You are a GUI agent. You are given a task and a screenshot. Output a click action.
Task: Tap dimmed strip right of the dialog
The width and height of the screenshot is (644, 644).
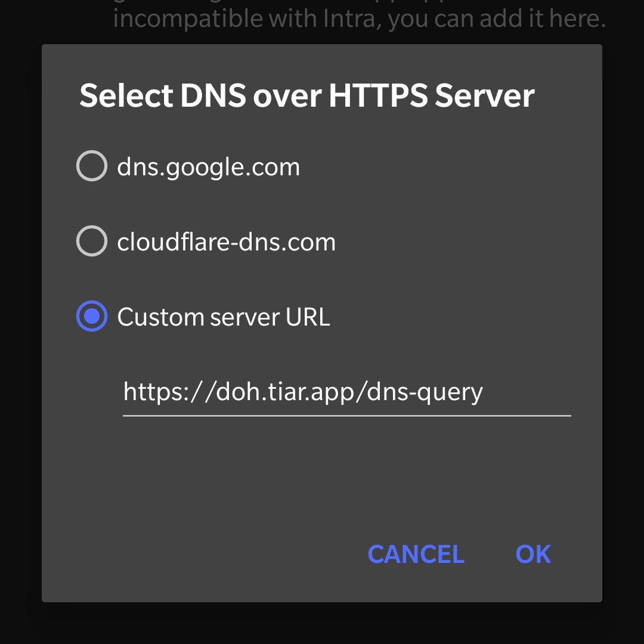(623, 322)
